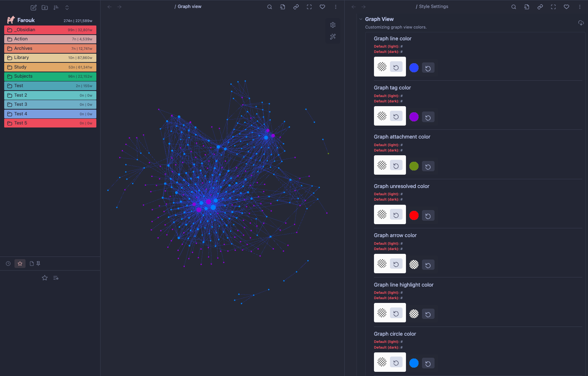
Task: Toggle fullscreen mode for the Graph view pane
Action: tap(309, 6)
